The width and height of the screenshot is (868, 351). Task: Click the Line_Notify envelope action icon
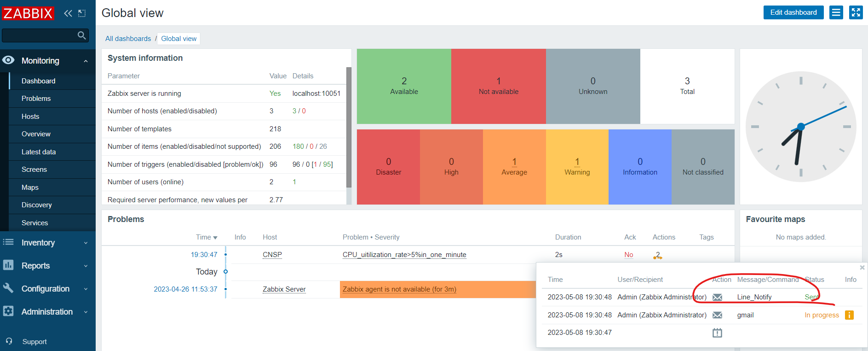(717, 297)
